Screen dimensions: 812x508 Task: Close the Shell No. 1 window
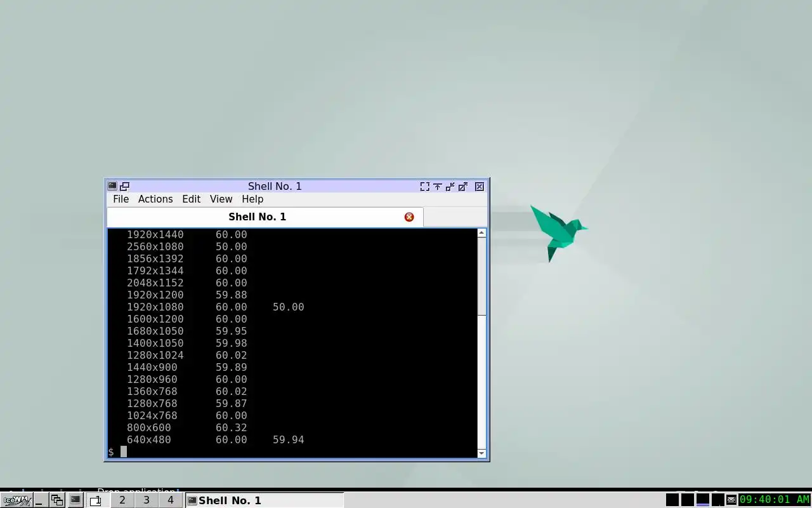pos(480,186)
